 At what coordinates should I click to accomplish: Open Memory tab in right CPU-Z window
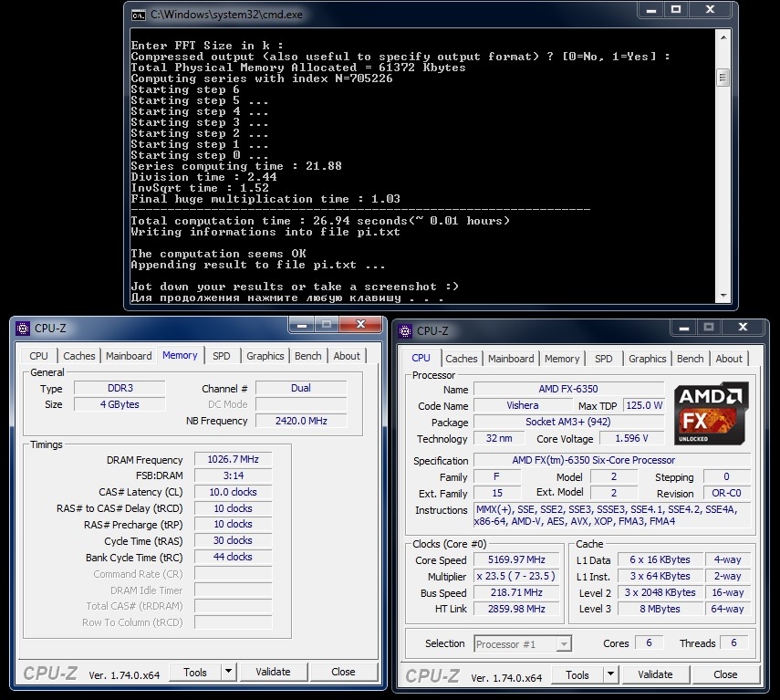click(562, 359)
